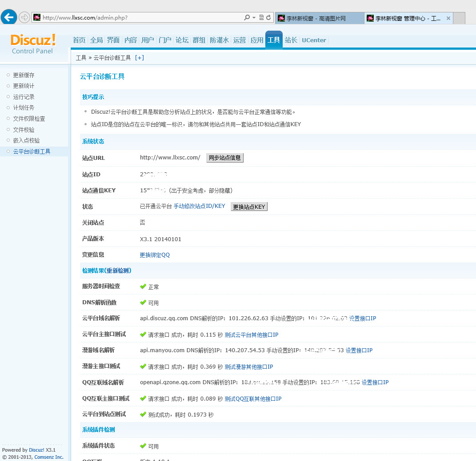Click the 更换绑定QQ link
Viewport: 476px width, 461px height.
155,255
